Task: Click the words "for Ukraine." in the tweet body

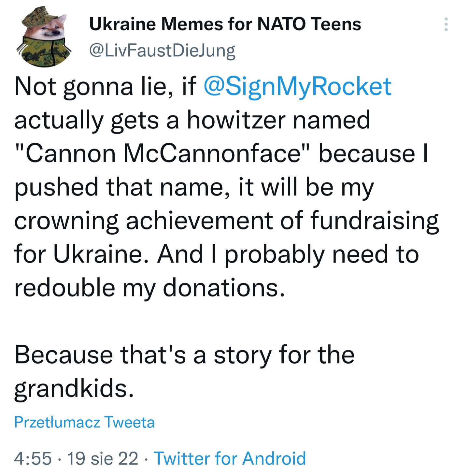Action: point(83,254)
